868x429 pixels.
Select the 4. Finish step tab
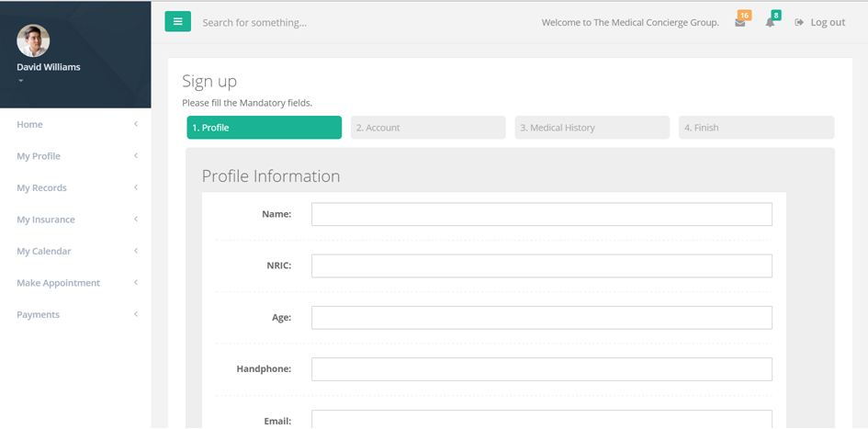756,128
